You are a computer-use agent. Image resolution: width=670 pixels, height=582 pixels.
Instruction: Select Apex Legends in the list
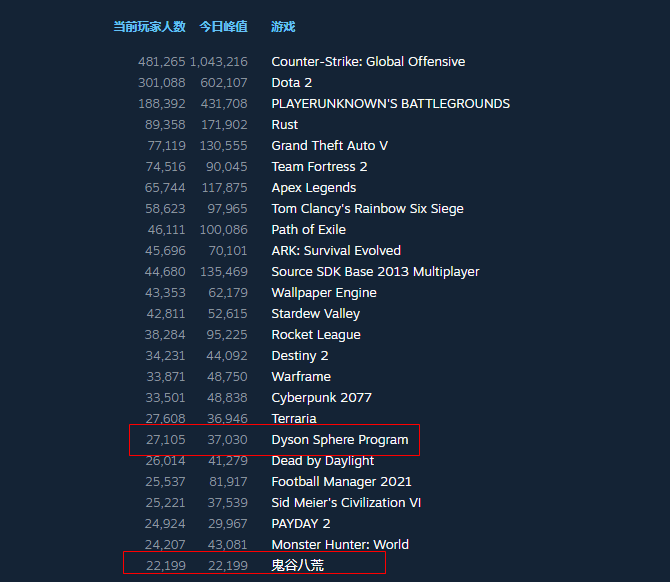point(314,188)
